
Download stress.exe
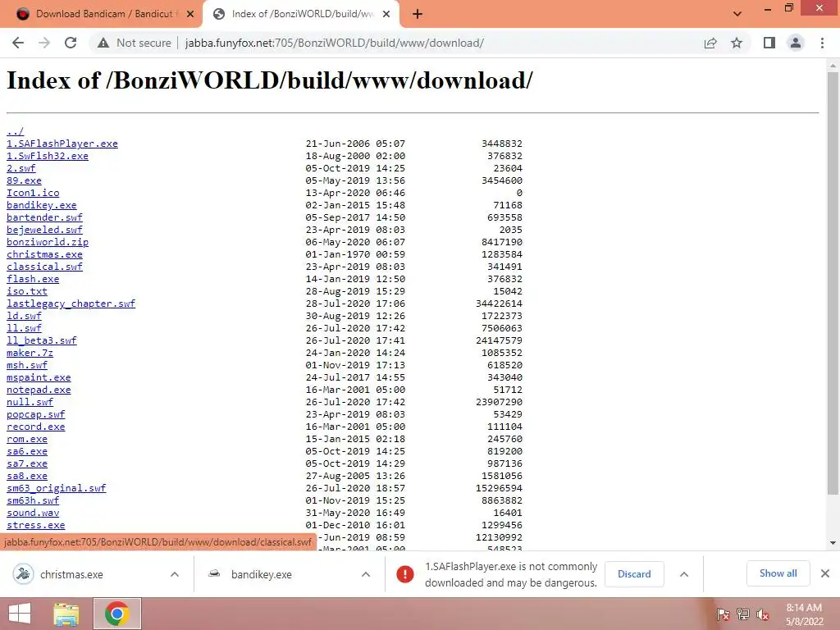pos(36,526)
